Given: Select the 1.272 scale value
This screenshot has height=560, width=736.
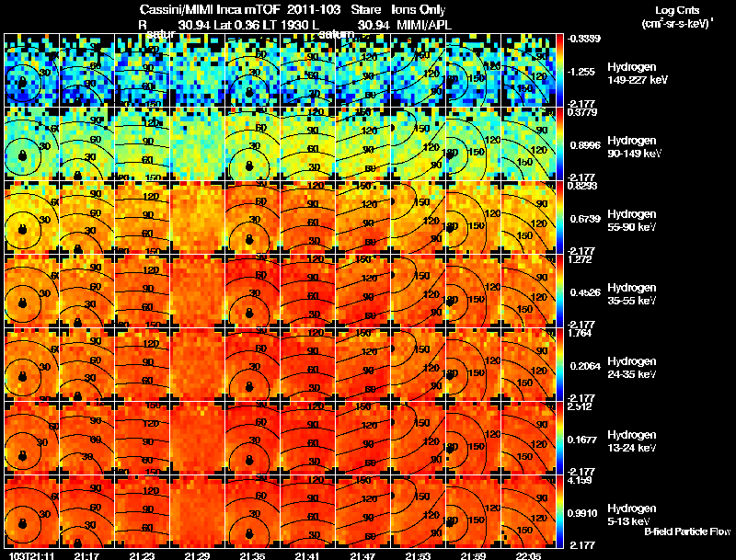Looking at the screenshot, I should pyautogui.click(x=580, y=259).
